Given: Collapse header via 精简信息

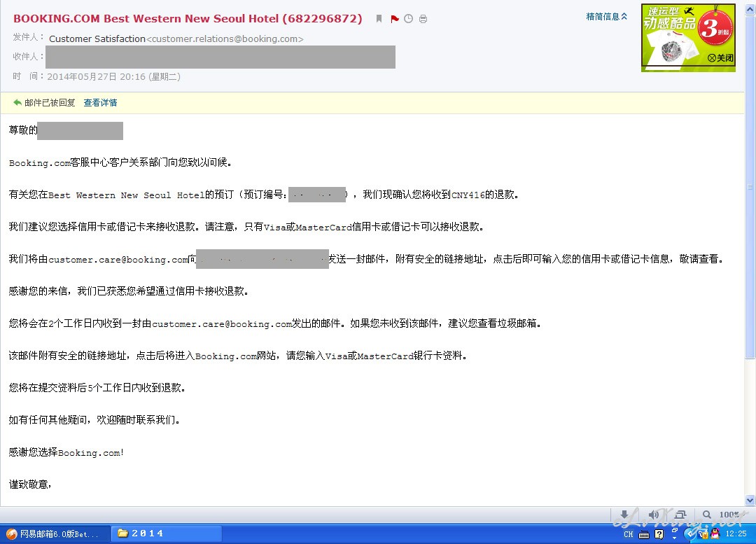Looking at the screenshot, I should [x=606, y=16].
